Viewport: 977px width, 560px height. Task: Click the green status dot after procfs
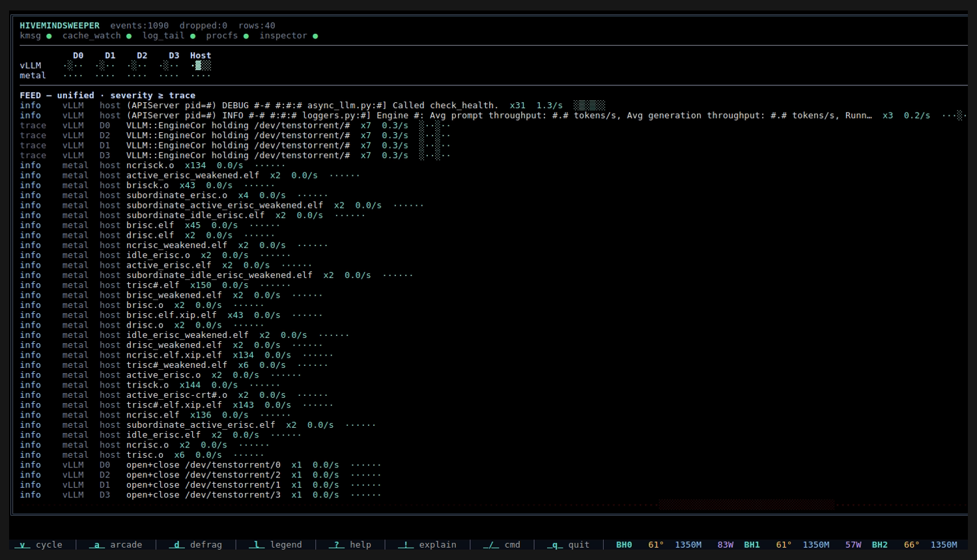click(x=246, y=36)
